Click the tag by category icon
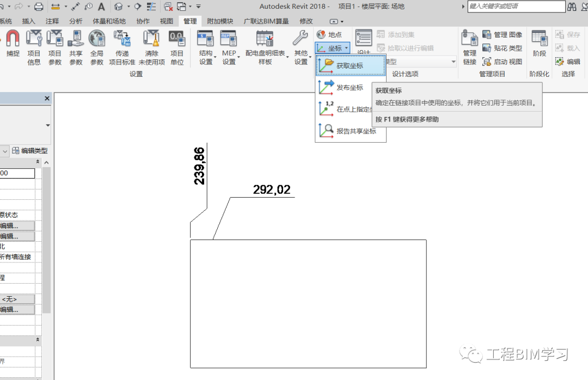Image resolution: width=588 pixels, height=380 pixels. click(89, 7)
